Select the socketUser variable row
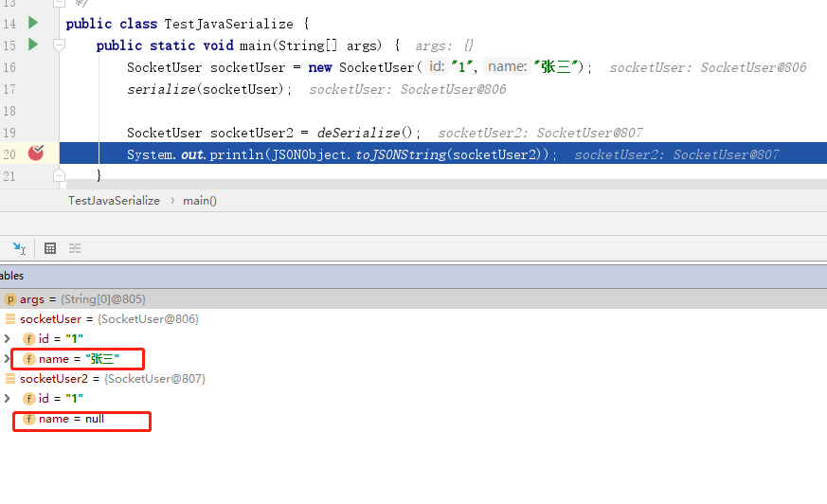This screenshot has height=504, width=827. point(413,319)
